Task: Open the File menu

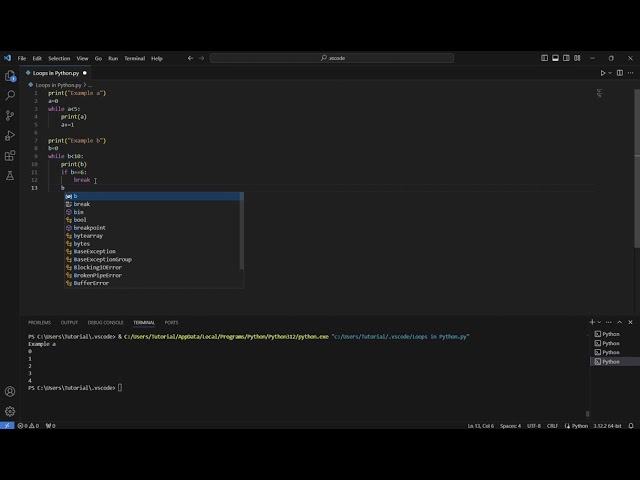Action: click(x=22, y=58)
